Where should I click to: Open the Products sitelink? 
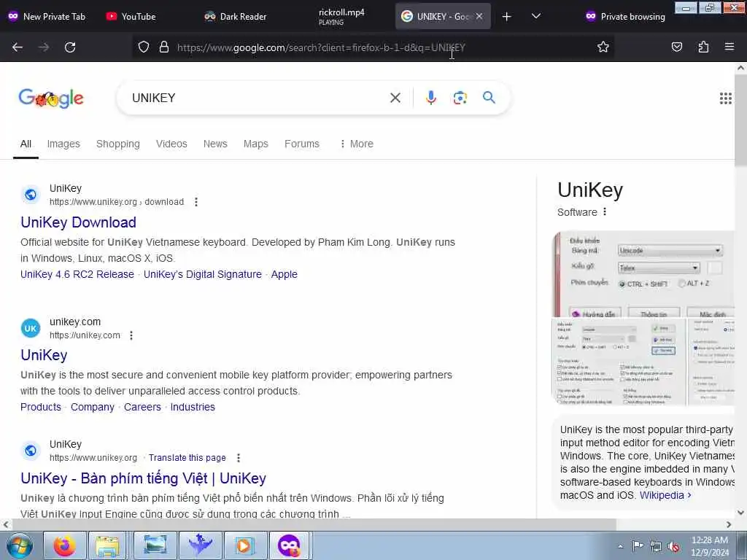tap(41, 407)
